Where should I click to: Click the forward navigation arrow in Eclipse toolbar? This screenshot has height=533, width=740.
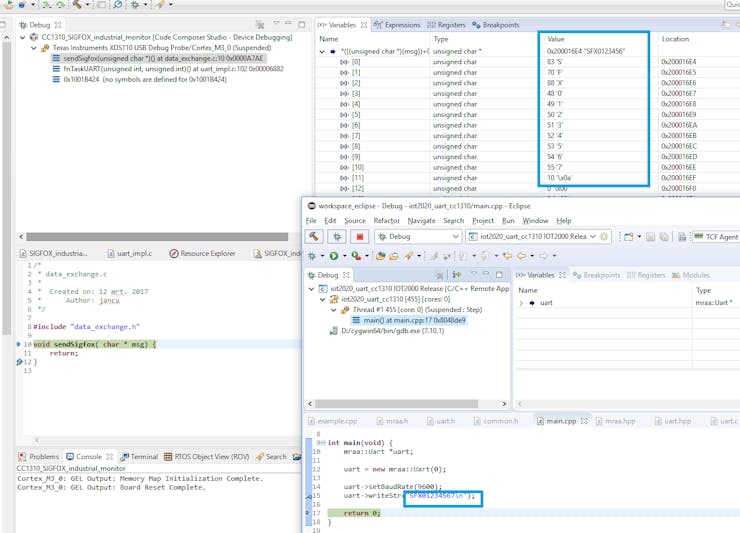pyautogui.click(x=543, y=256)
